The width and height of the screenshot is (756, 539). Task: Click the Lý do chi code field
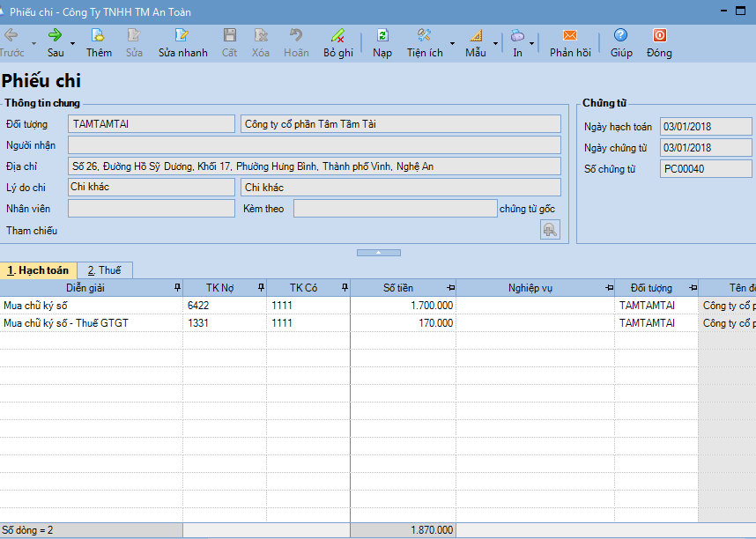152,187
